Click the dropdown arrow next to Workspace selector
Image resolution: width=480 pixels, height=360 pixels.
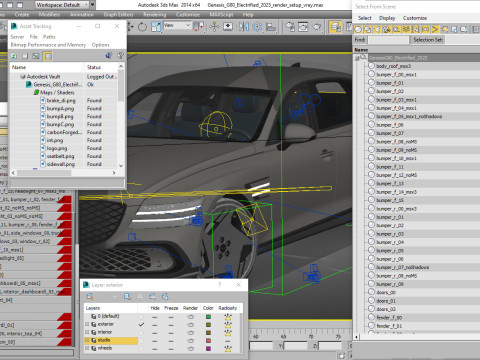[93, 5]
